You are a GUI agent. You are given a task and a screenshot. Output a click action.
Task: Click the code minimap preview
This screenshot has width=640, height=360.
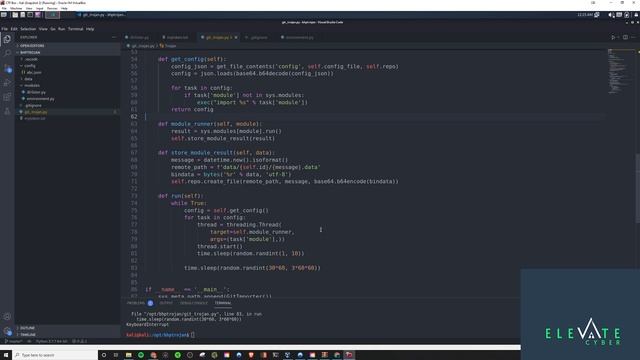pos(620,71)
